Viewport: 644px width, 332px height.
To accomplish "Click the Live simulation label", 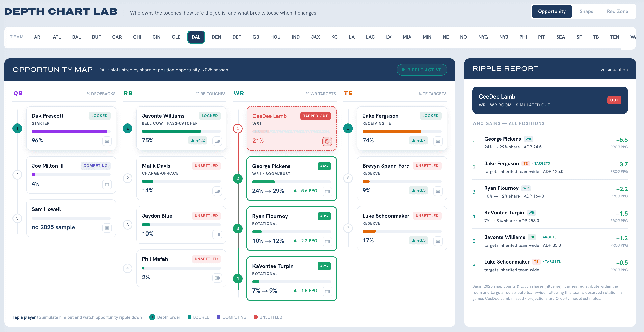I will click(613, 70).
